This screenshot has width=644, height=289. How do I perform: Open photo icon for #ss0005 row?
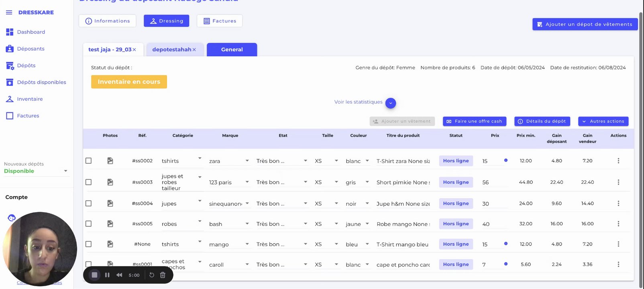110,224
